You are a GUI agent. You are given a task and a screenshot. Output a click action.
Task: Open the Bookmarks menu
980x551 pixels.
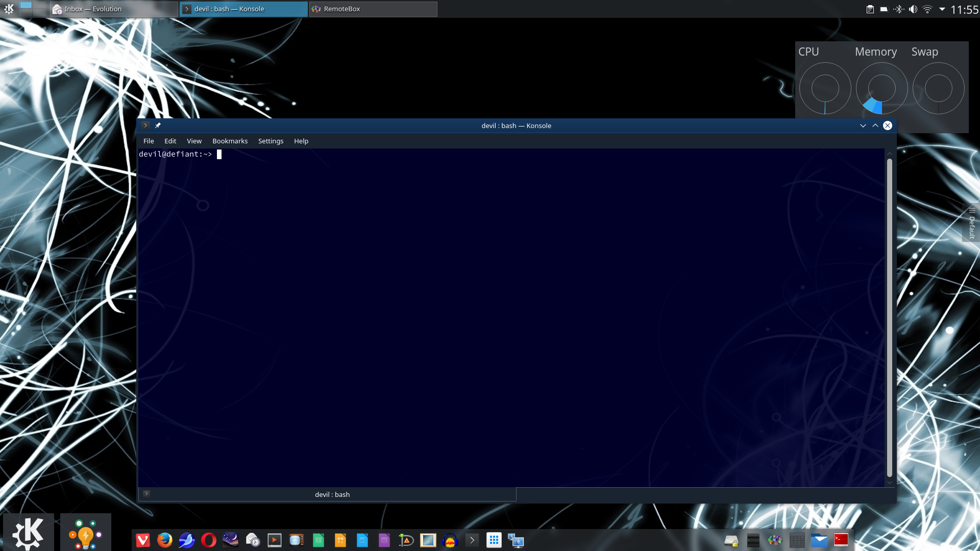pyautogui.click(x=230, y=141)
